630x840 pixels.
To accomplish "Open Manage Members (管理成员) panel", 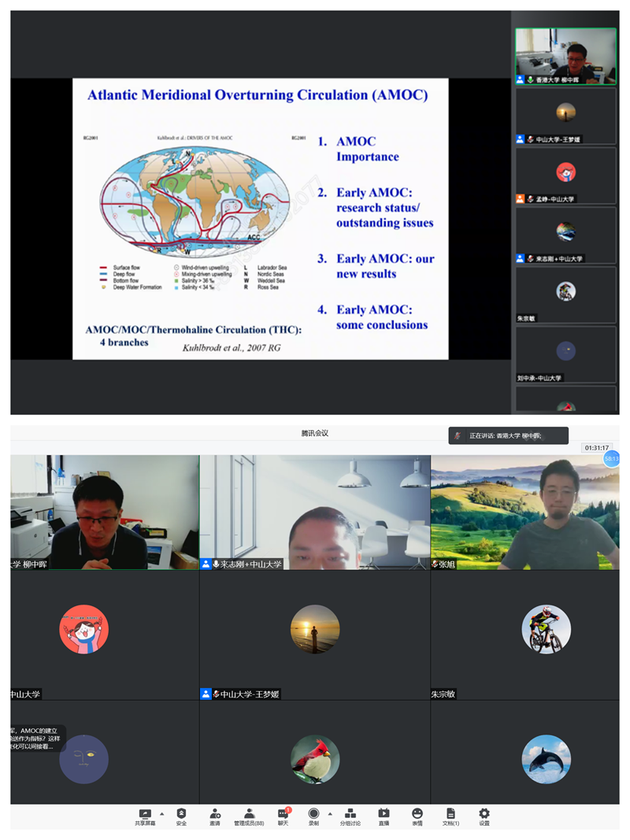I will (x=249, y=814).
